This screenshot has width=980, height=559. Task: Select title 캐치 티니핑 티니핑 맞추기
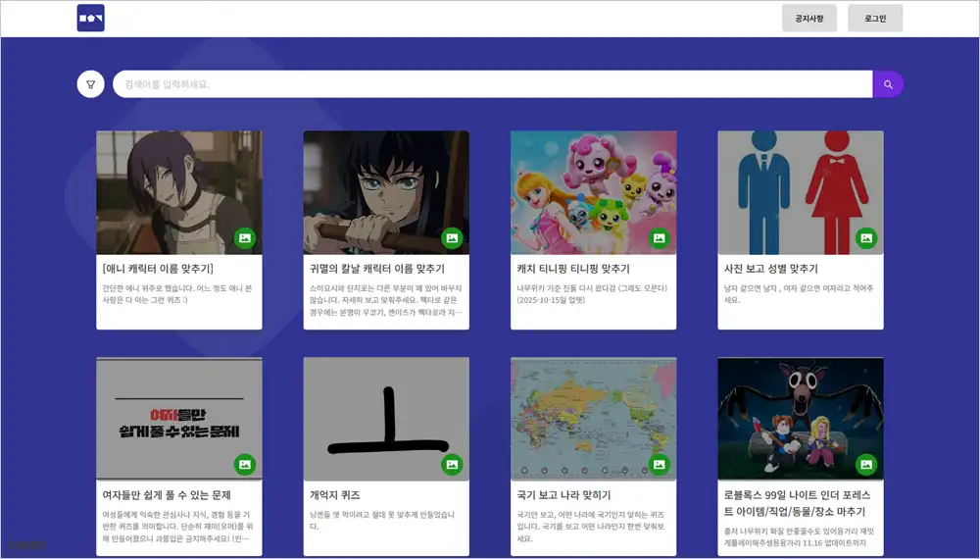573,269
